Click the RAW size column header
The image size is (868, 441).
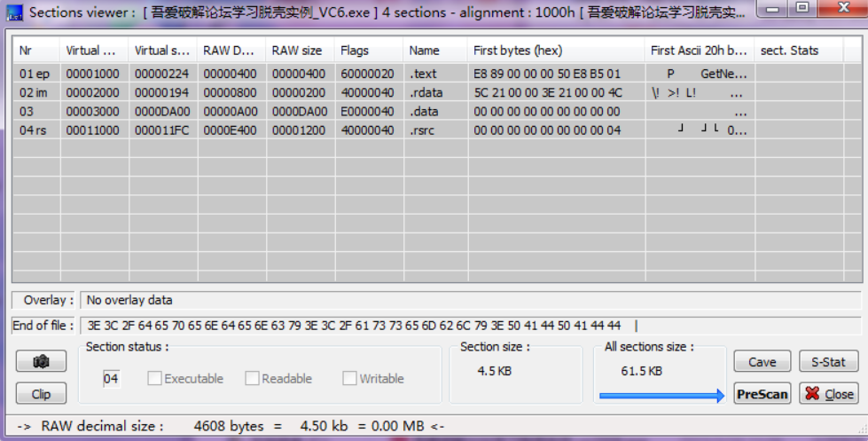pyautogui.click(x=300, y=51)
